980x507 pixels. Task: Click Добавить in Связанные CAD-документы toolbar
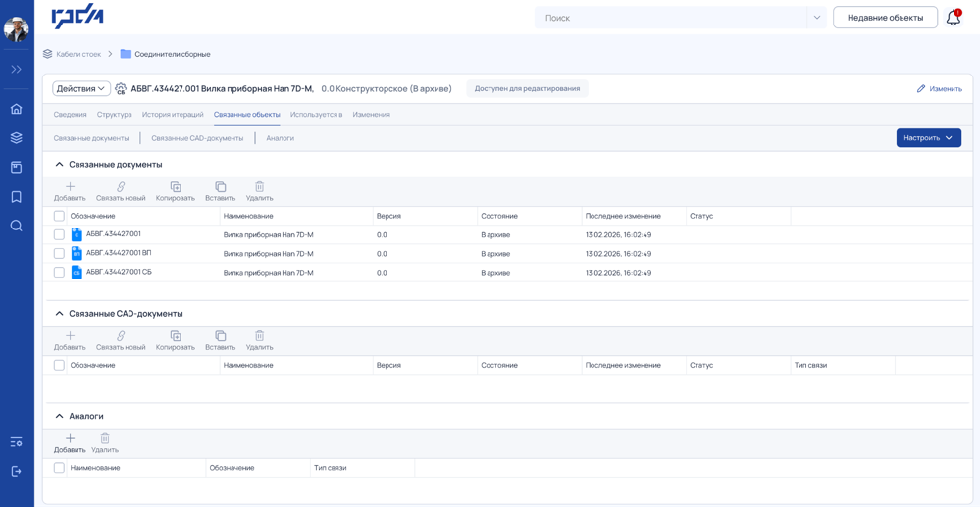[70, 340]
